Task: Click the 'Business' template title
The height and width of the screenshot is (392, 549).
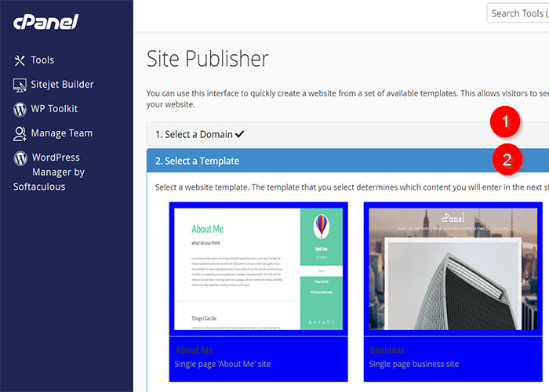Action: point(387,350)
